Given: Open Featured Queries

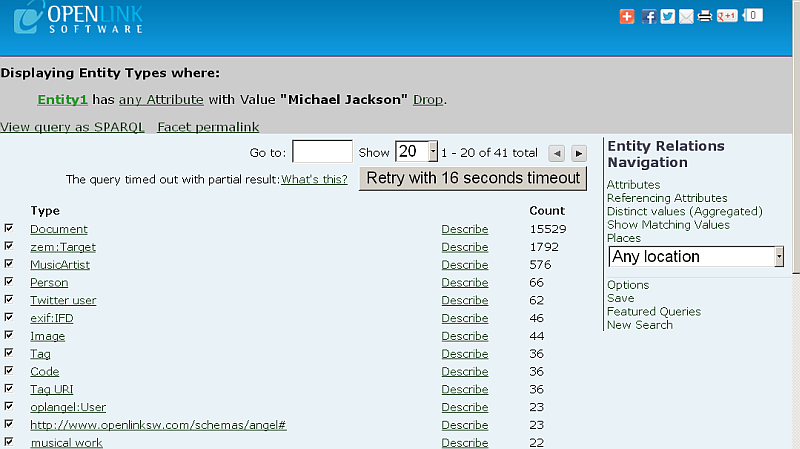Looking at the screenshot, I should 654,311.
